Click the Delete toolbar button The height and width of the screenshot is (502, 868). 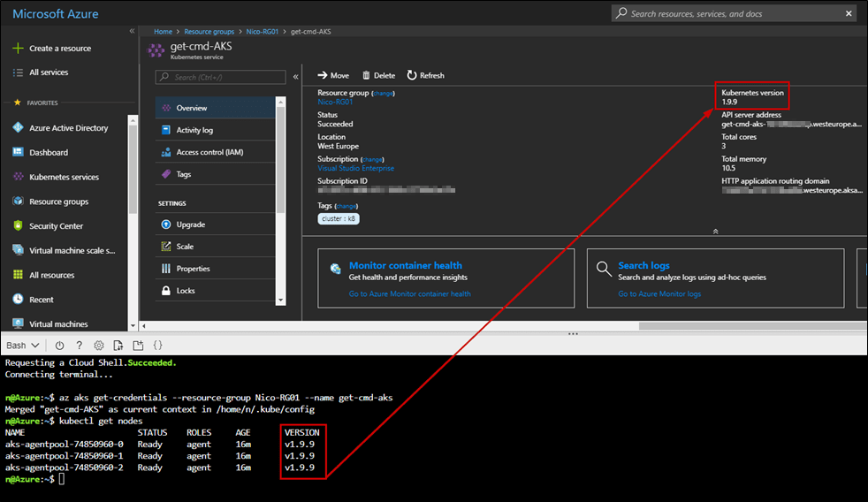coord(378,75)
